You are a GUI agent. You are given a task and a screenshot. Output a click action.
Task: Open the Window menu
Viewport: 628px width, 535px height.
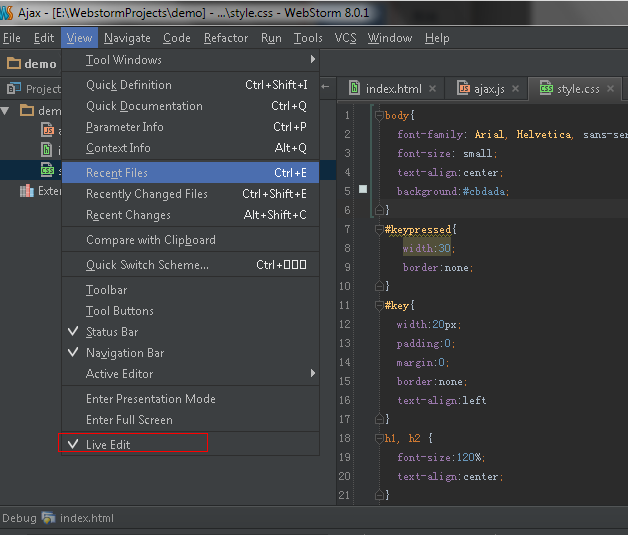[390, 38]
